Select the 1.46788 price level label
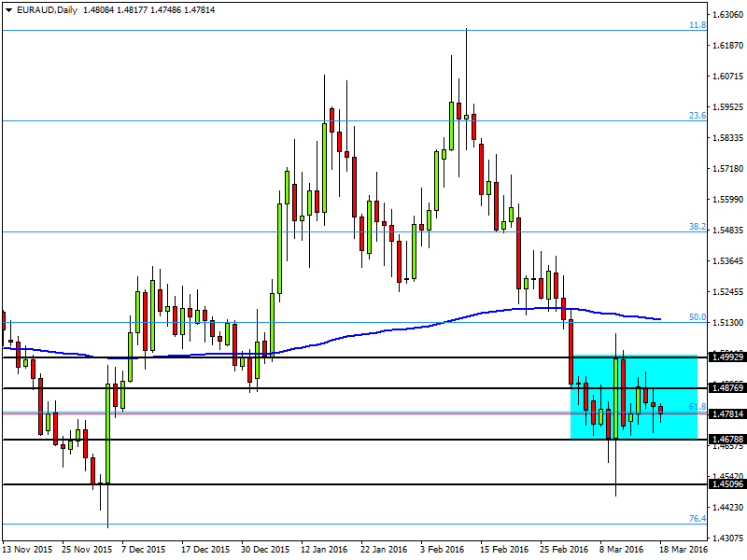 (x=727, y=439)
